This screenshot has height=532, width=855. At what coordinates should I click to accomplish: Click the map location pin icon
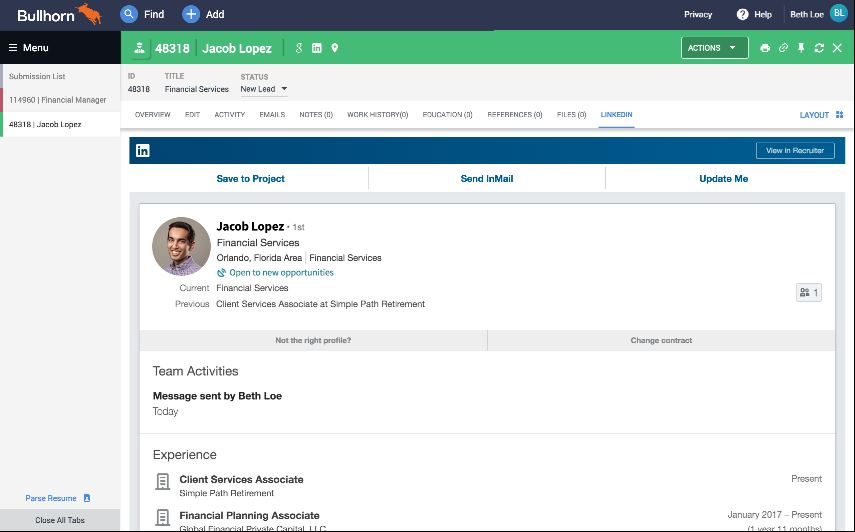tap(335, 48)
